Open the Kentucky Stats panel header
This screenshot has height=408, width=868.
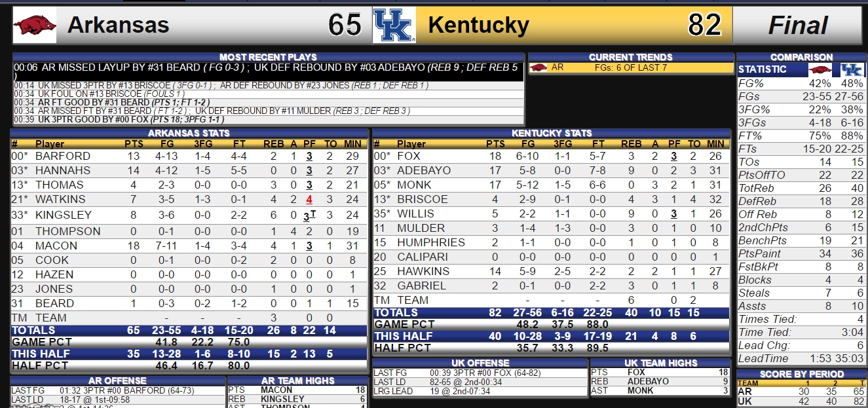click(552, 133)
